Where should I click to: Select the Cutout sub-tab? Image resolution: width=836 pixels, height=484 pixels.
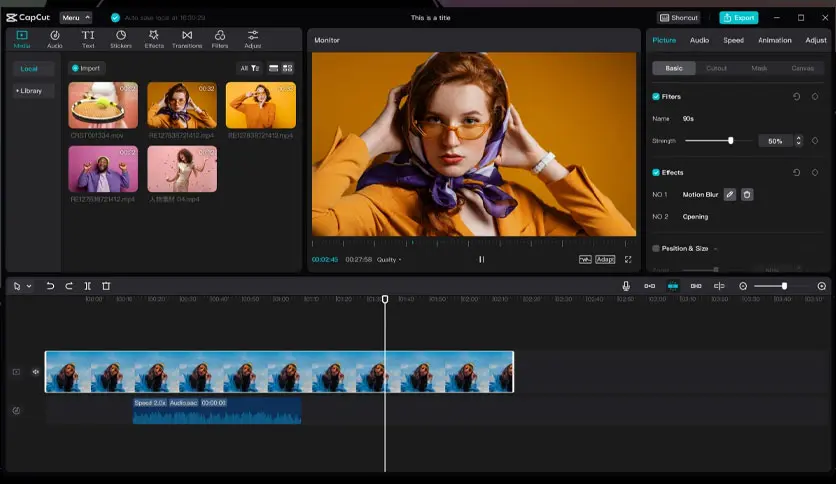[716, 68]
